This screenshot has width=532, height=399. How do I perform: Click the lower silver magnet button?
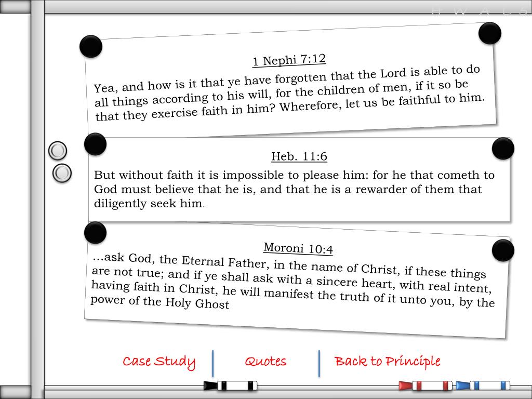click(x=62, y=174)
